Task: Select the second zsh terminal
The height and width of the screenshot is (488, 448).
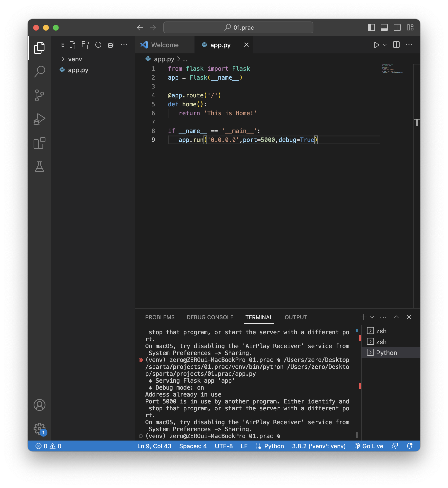Action: 391,342
